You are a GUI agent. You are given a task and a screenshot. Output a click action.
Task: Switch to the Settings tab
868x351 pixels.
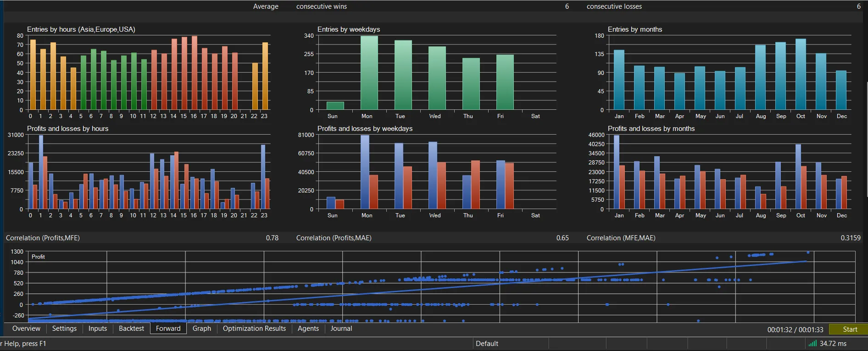click(x=64, y=328)
